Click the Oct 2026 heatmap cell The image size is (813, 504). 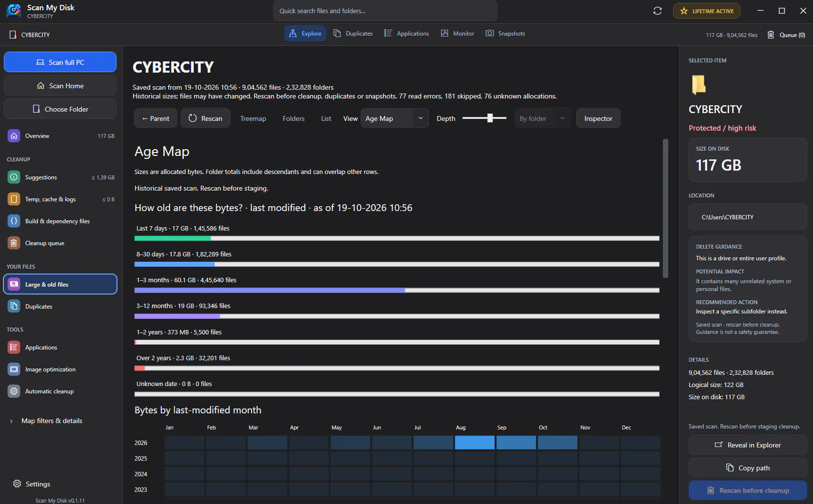point(558,443)
